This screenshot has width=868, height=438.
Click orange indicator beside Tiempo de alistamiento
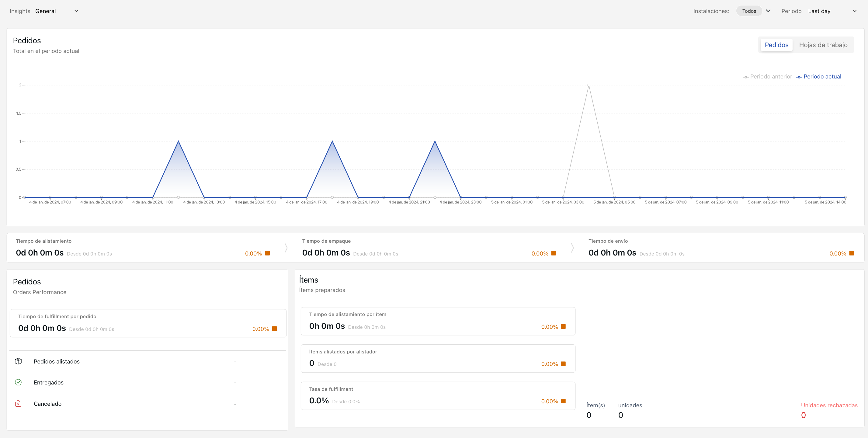(x=268, y=253)
